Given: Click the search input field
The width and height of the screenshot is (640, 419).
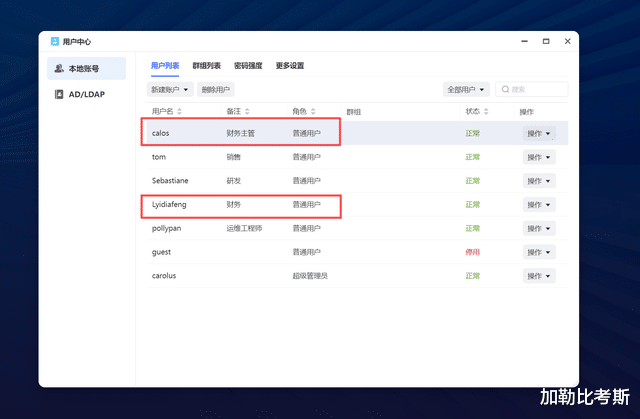Looking at the screenshot, I should [531, 89].
